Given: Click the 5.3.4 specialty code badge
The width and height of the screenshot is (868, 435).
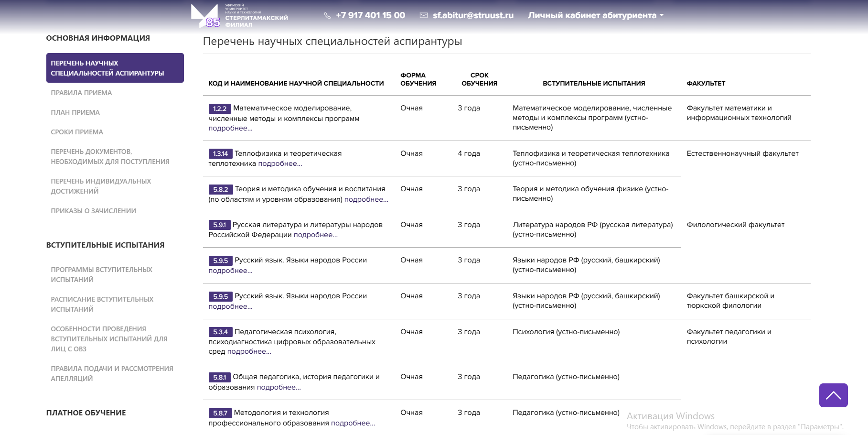Looking at the screenshot, I should [220, 332].
